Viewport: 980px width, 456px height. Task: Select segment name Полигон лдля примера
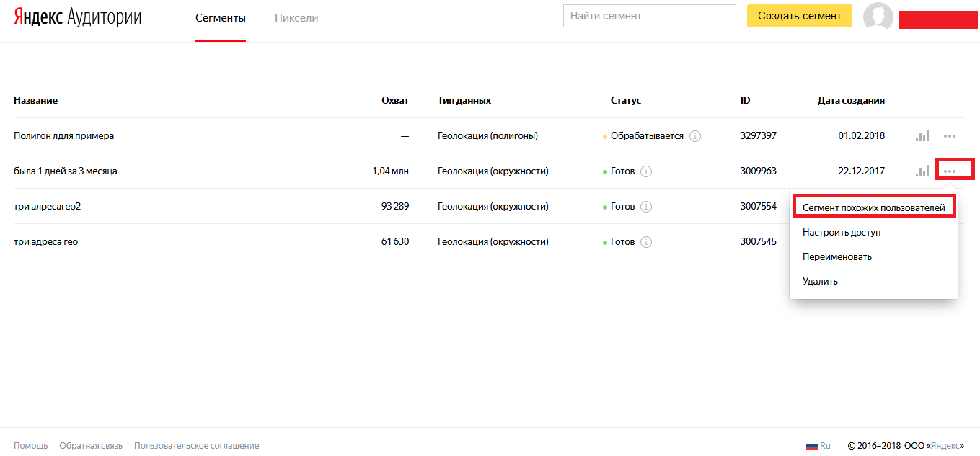(63, 135)
